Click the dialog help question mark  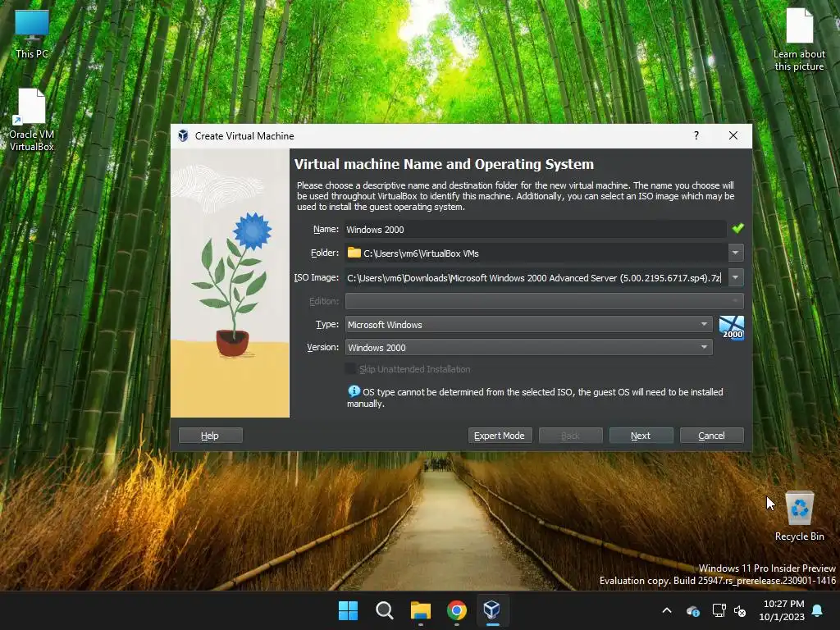[x=696, y=135]
